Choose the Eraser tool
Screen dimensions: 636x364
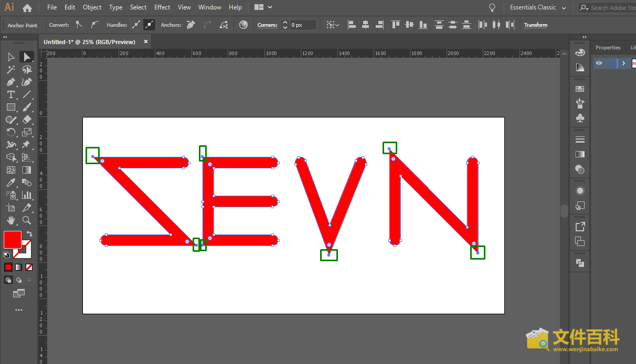coord(27,120)
